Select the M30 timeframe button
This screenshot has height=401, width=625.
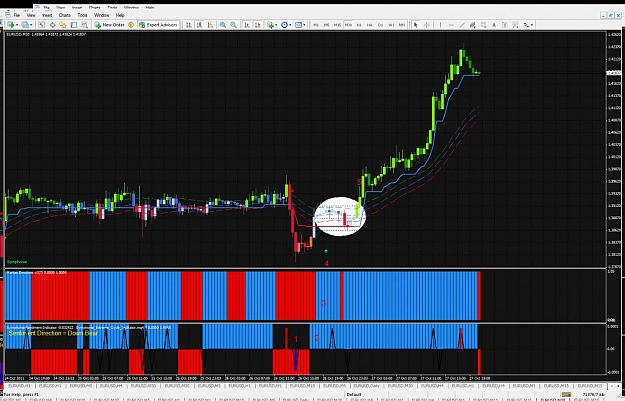click(x=348, y=25)
